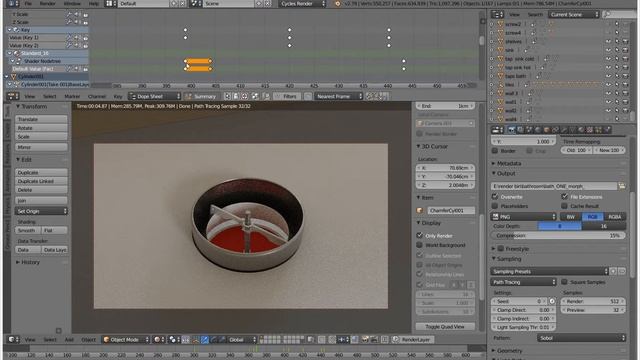Open the 3D viewport Add menu

pyautogui.click(x=69, y=340)
